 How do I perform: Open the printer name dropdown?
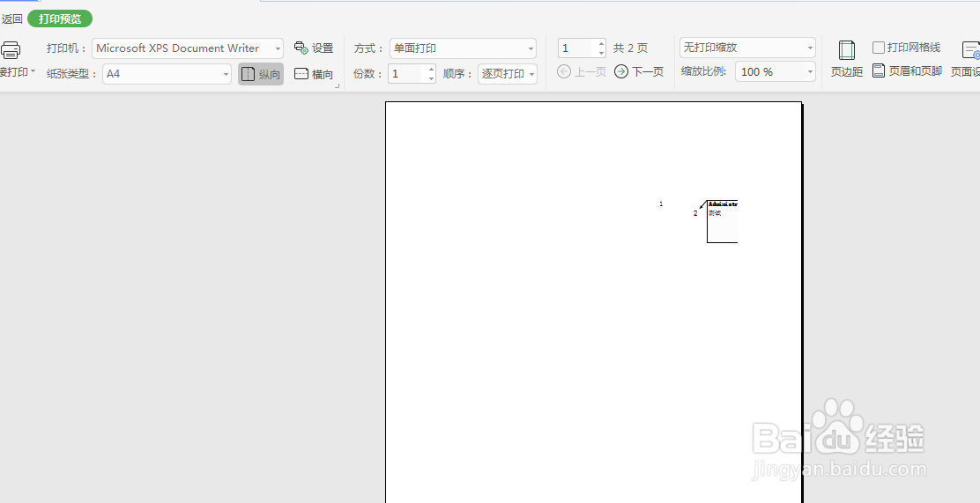tap(188, 48)
